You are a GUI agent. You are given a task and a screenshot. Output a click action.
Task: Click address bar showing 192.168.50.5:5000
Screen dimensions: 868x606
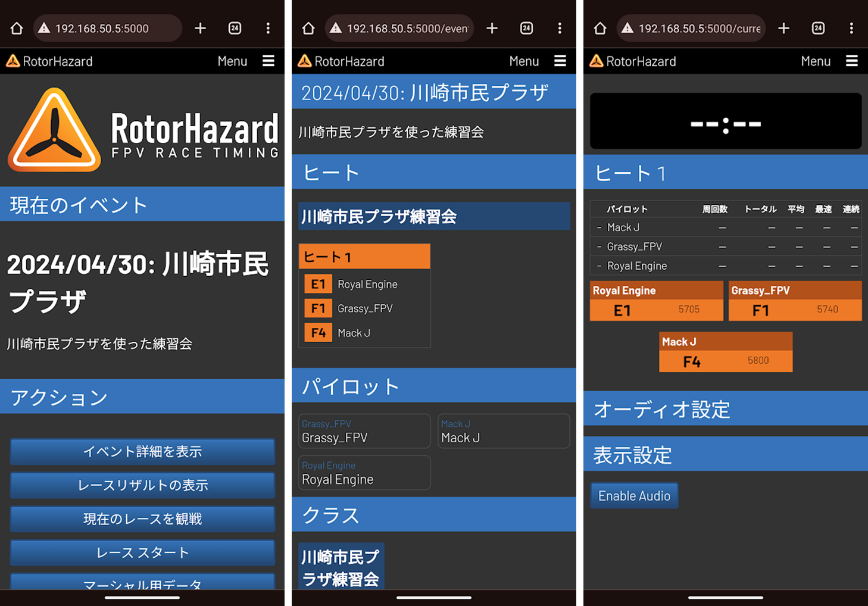pos(107,28)
